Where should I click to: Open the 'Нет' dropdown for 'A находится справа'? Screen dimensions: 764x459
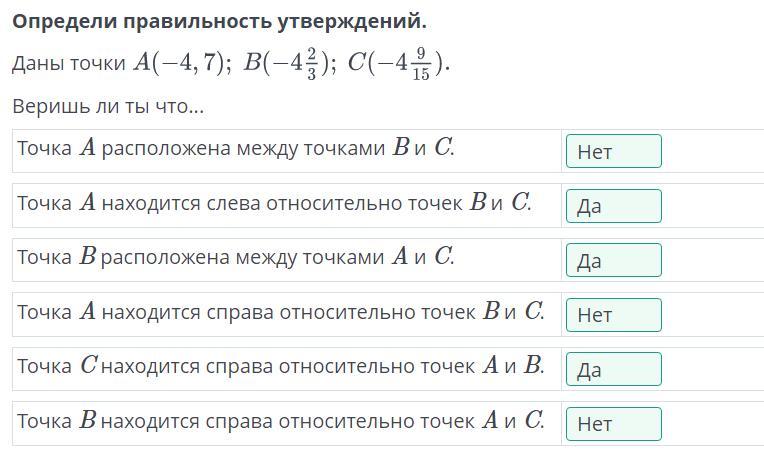pos(613,315)
